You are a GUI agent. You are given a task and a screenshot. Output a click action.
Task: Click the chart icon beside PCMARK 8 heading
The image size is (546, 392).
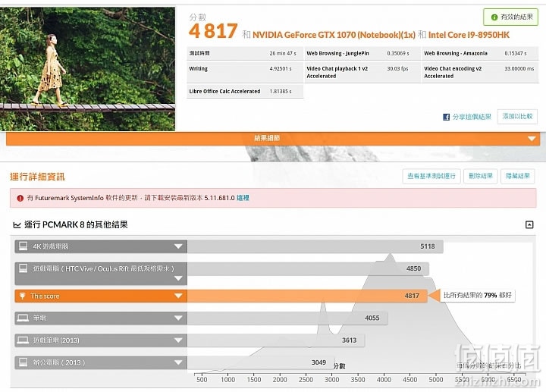[17, 225]
